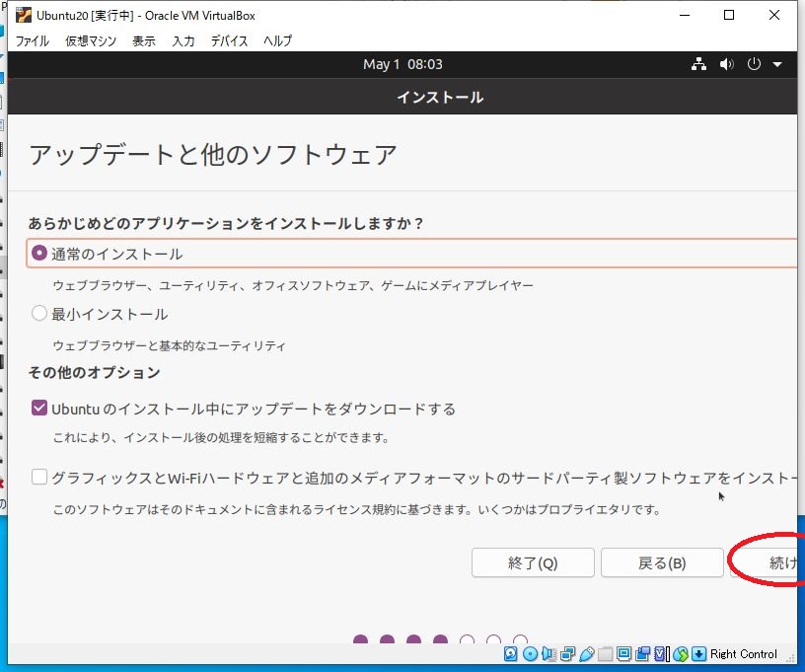The height and width of the screenshot is (672, 805).
Task: Click the VirtualBox app icon in title bar
Action: tap(23, 16)
